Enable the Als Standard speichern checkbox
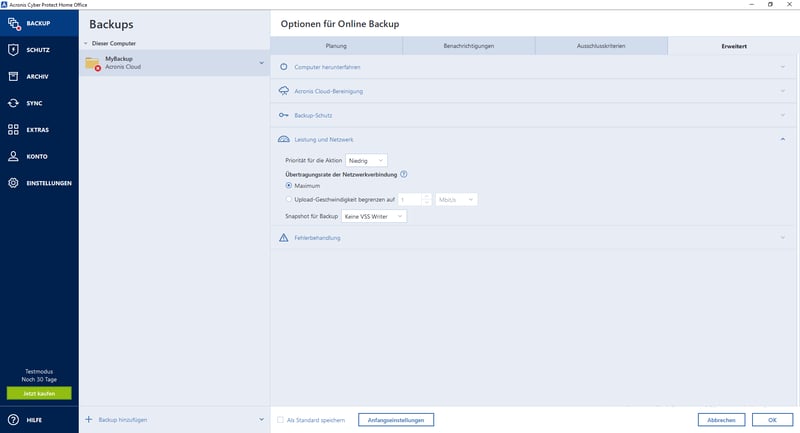 point(281,420)
